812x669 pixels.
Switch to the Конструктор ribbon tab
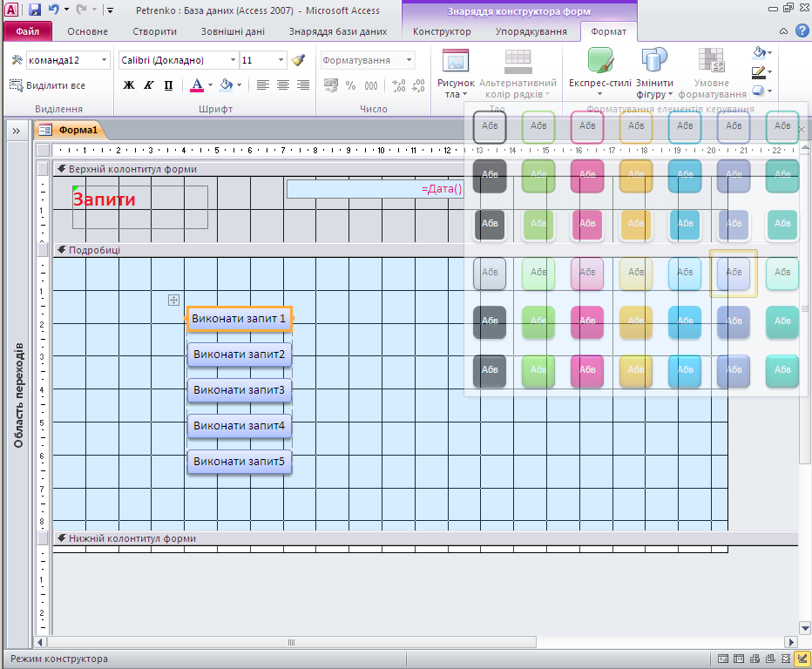pos(442,31)
